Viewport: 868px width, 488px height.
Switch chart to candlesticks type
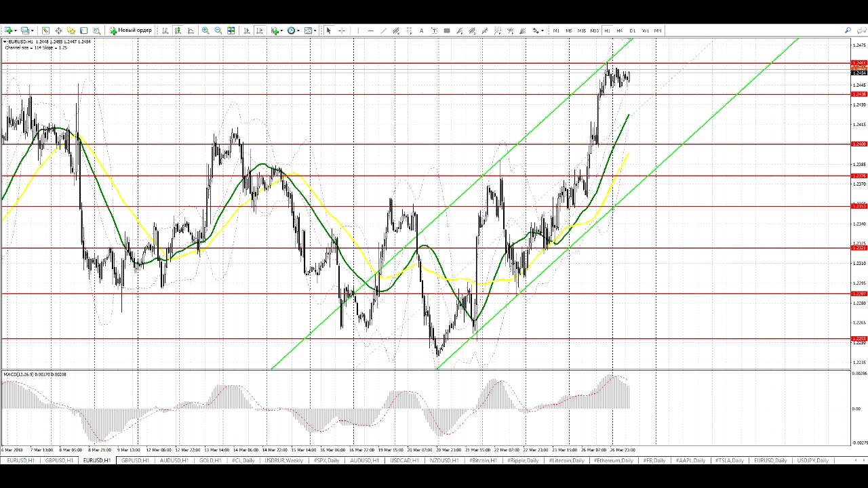point(178,30)
